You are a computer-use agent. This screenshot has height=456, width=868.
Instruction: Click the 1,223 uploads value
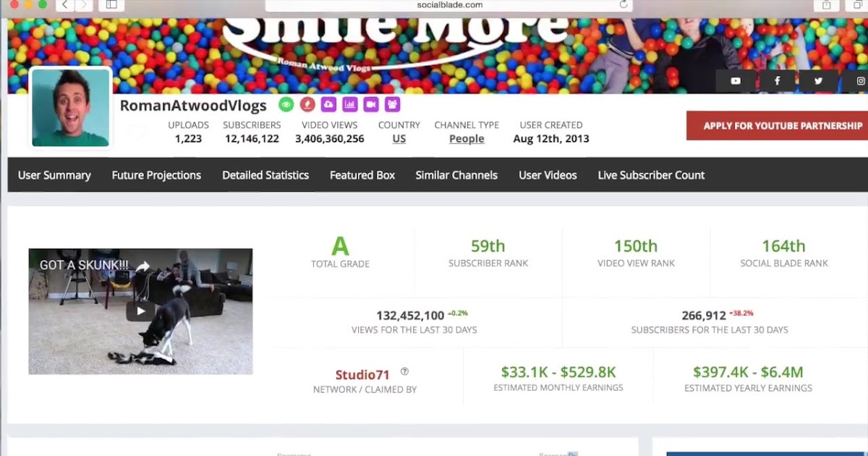(x=188, y=139)
